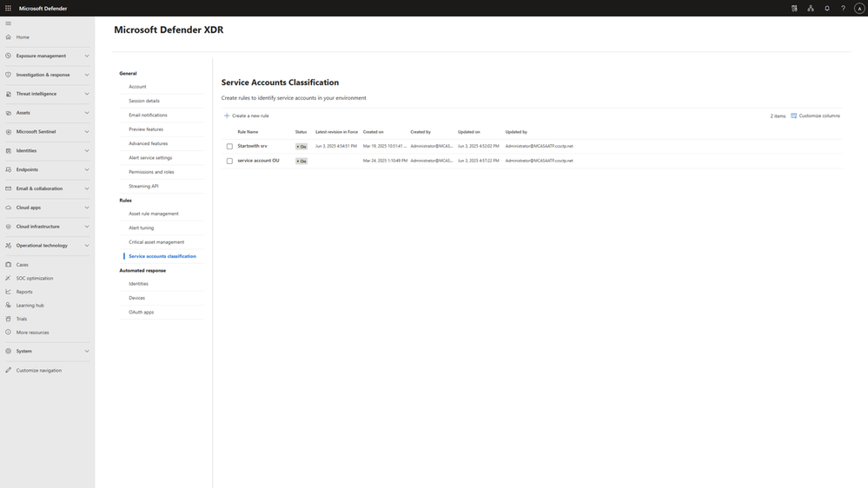Viewport: 868px width, 488px height.
Task: Click the SOC optimization icon
Action: pyautogui.click(x=9, y=279)
